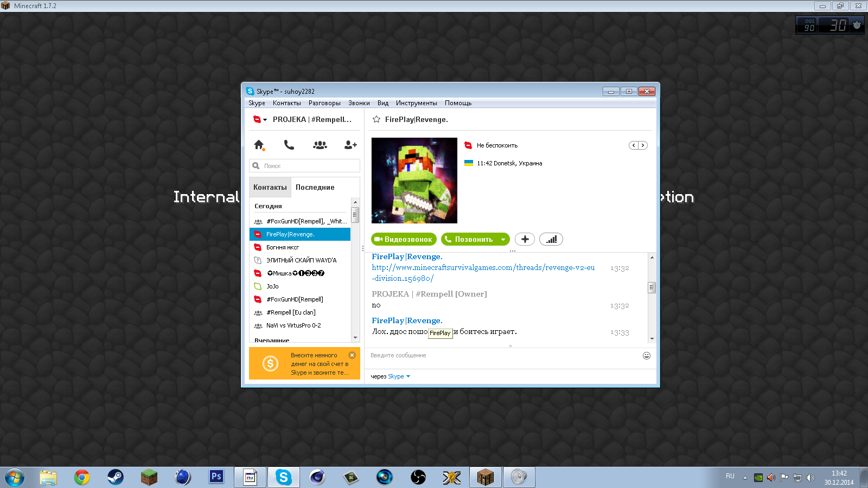Open the taskbar clock showing 13:42
The image size is (868, 488).
click(x=839, y=478)
